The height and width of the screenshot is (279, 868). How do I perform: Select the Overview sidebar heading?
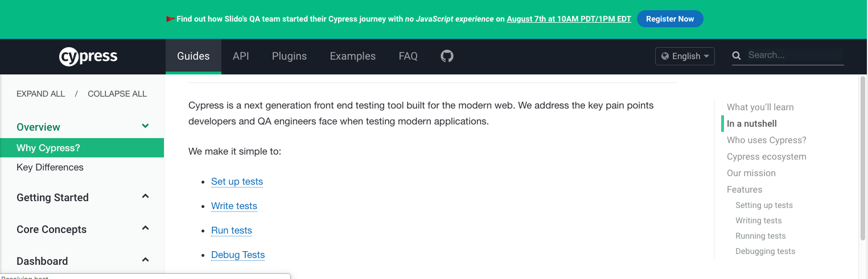(x=38, y=127)
